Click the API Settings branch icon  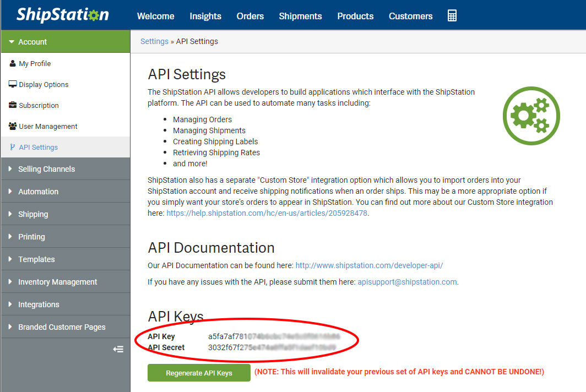pos(12,147)
